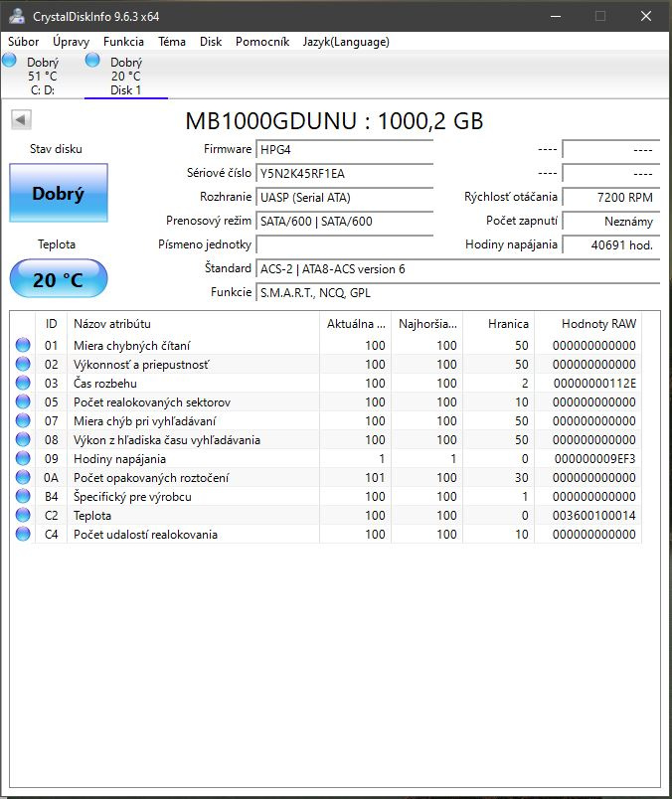Viewport: 672px width, 799px height.
Task: Click the serial number field Y5N2K45RF1EA
Action: 344,173
